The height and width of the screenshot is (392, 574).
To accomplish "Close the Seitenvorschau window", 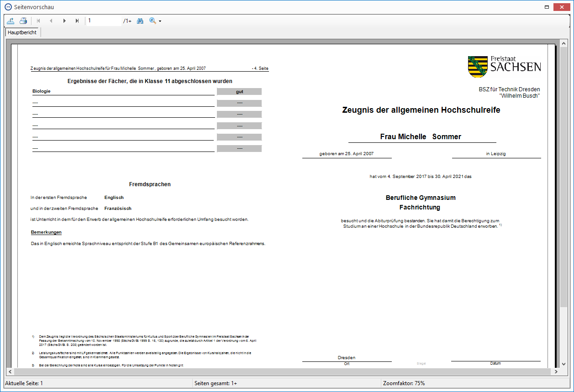I will point(562,7).
